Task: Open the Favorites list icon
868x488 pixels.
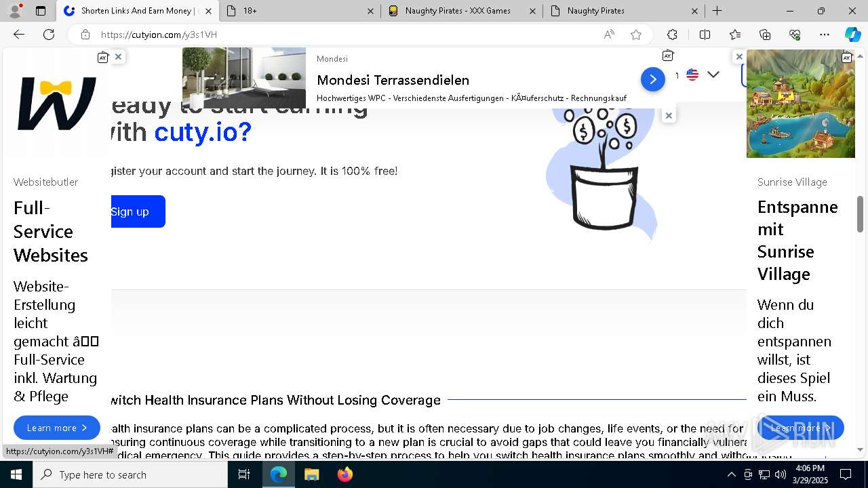Action: coord(735,35)
